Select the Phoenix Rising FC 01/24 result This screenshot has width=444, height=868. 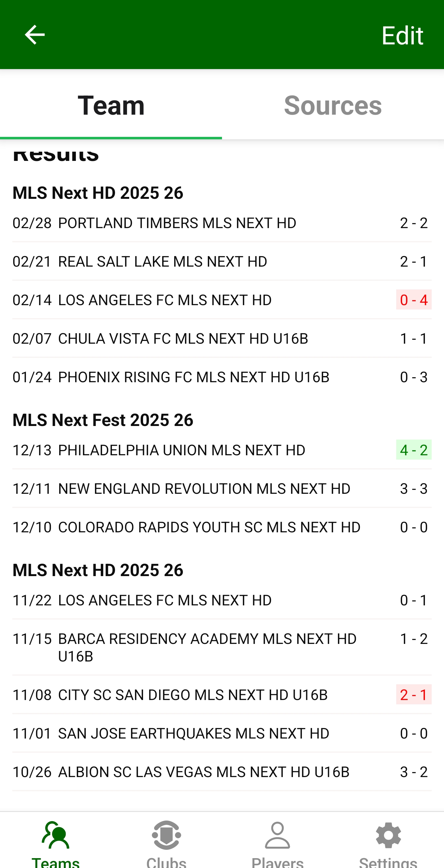[194, 377]
